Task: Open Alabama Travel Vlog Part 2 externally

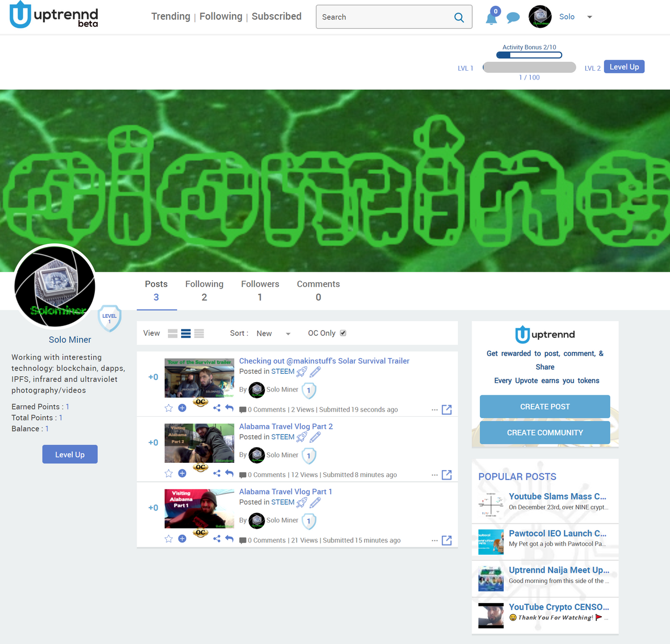Action: coord(446,475)
